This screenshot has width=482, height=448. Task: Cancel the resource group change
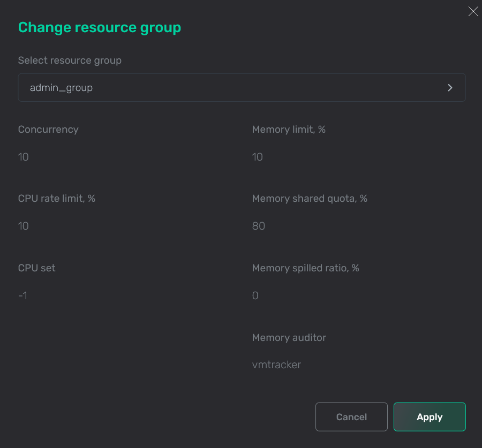click(351, 416)
